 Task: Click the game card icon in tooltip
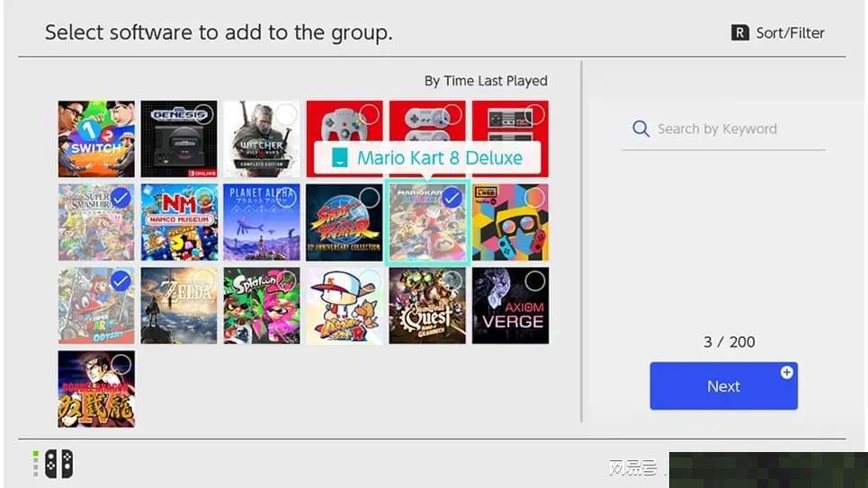click(x=339, y=157)
